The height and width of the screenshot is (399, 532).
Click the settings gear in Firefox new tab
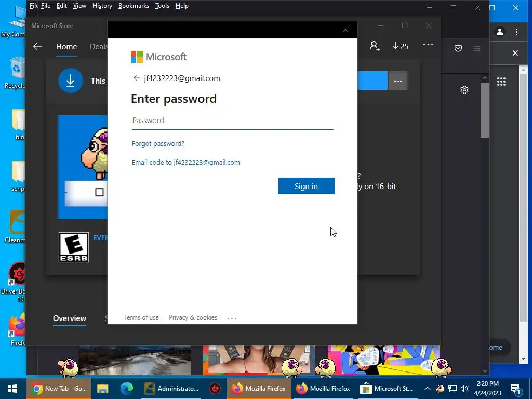point(464,90)
